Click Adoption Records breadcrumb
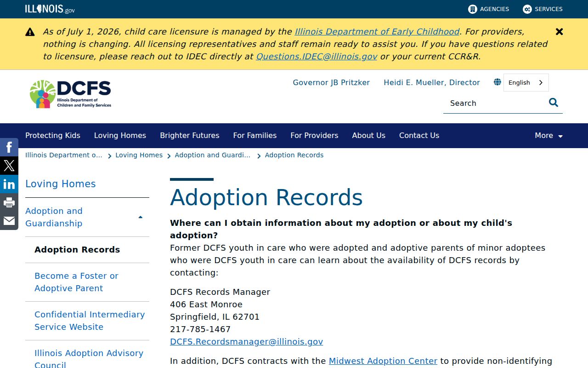This screenshot has width=588, height=368. pos(294,155)
